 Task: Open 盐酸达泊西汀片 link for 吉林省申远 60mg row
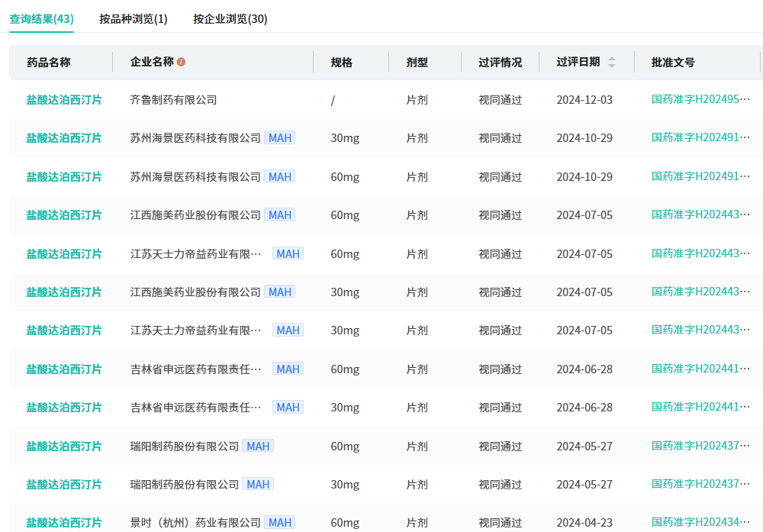pos(64,369)
